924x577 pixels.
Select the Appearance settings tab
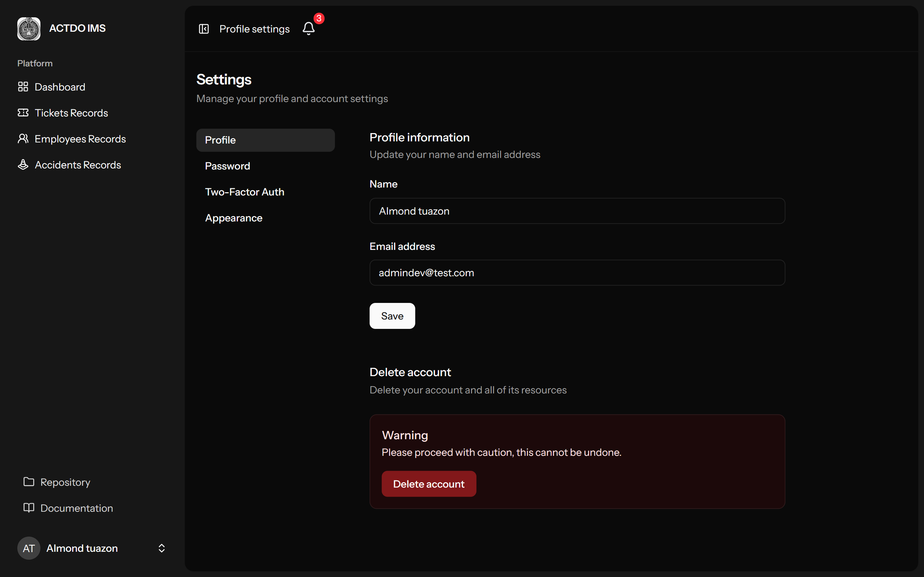point(234,218)
